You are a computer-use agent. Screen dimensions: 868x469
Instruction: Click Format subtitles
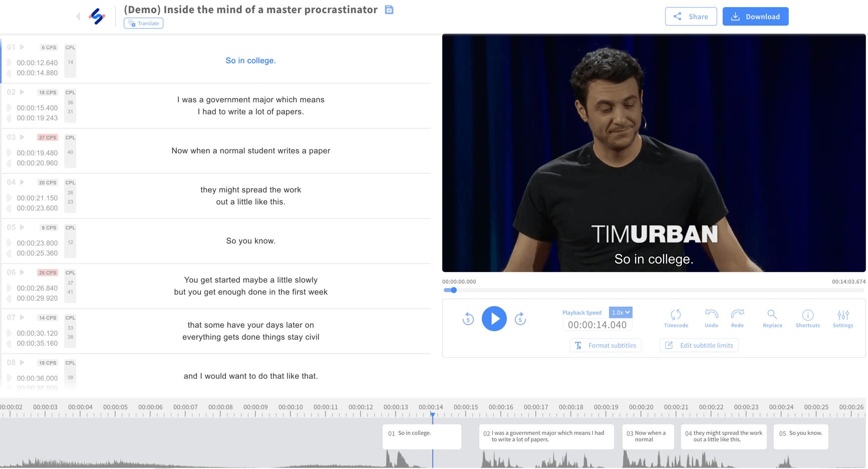click(x=605, y=345)
